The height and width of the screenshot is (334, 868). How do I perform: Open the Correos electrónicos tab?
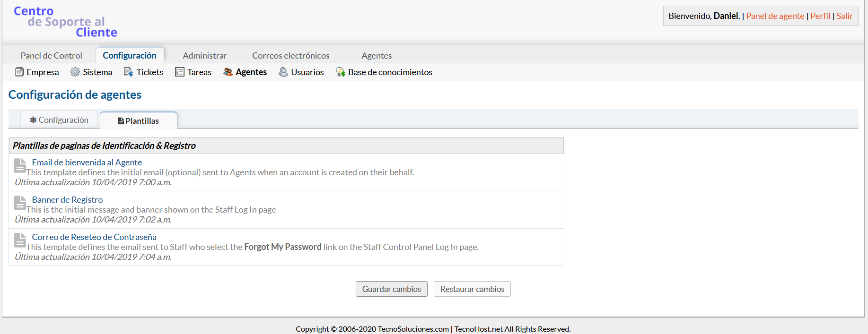[x=290, y=55]
